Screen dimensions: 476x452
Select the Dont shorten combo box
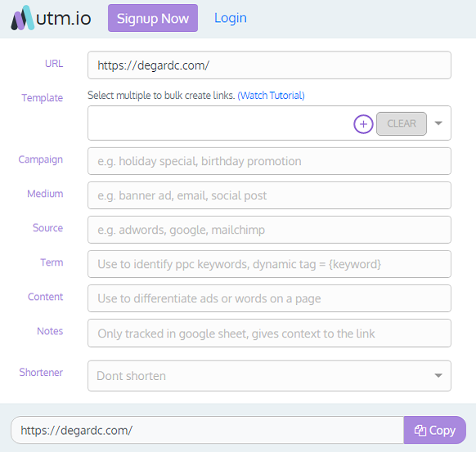[x=269, y=375]
